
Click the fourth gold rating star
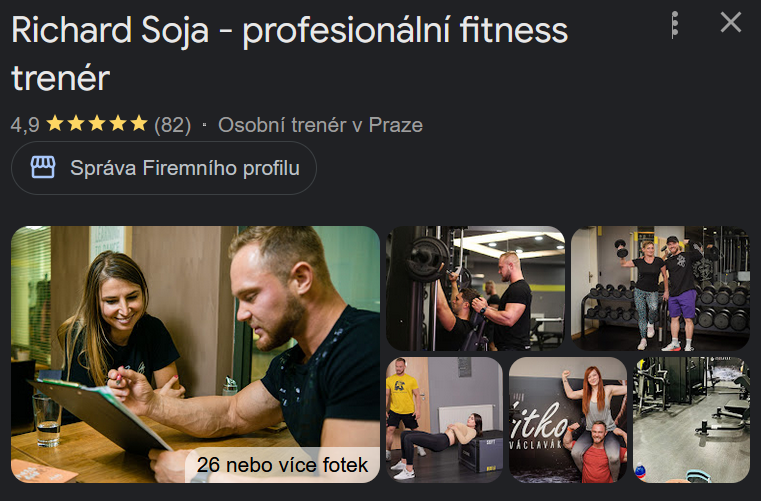[x=118, y=123]
